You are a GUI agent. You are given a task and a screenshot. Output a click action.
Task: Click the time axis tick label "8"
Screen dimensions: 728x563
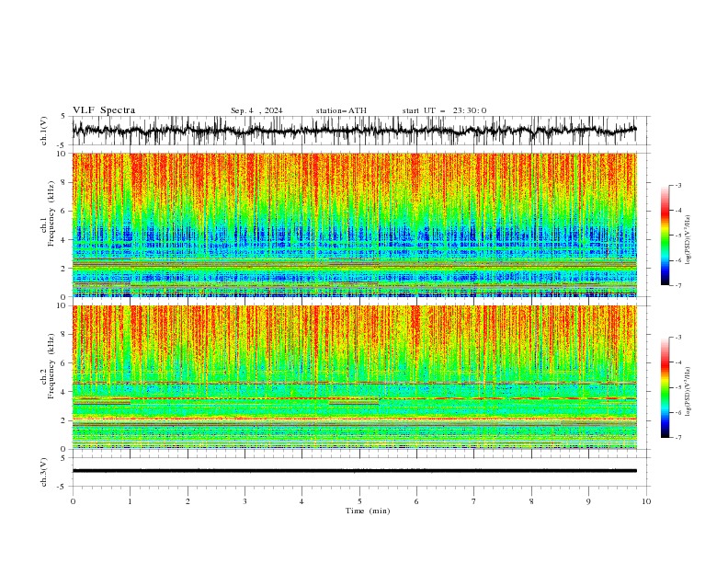click(531, 501)
